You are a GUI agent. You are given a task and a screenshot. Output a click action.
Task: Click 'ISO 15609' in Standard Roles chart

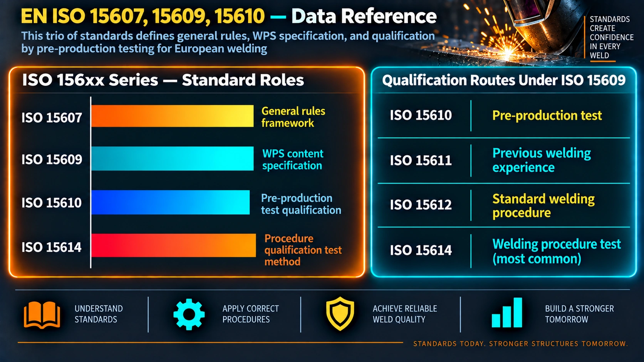coord(52,159)
